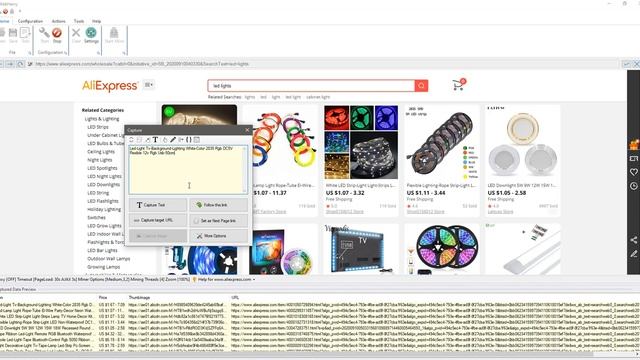
Task: Click the Price column header in data preview
Action: click(103, 298)
